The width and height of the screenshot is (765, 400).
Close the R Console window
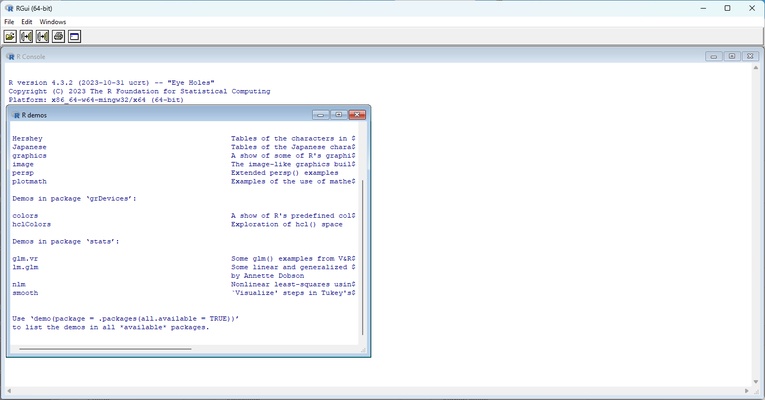coord(750,57)
